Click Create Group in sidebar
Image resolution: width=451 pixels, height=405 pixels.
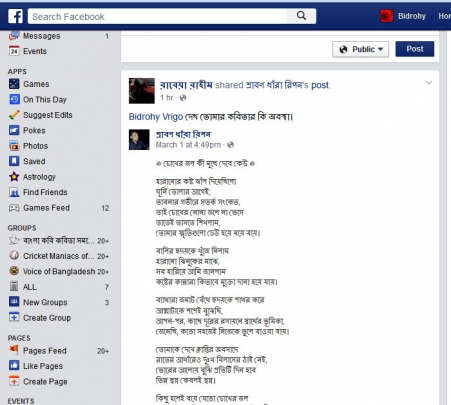coord(47,318)
